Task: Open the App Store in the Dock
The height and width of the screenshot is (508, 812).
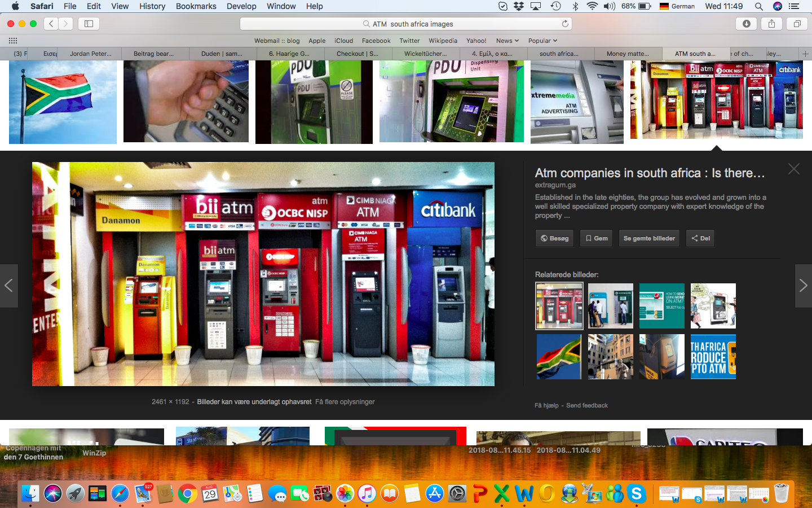Action: pos(434,494)
